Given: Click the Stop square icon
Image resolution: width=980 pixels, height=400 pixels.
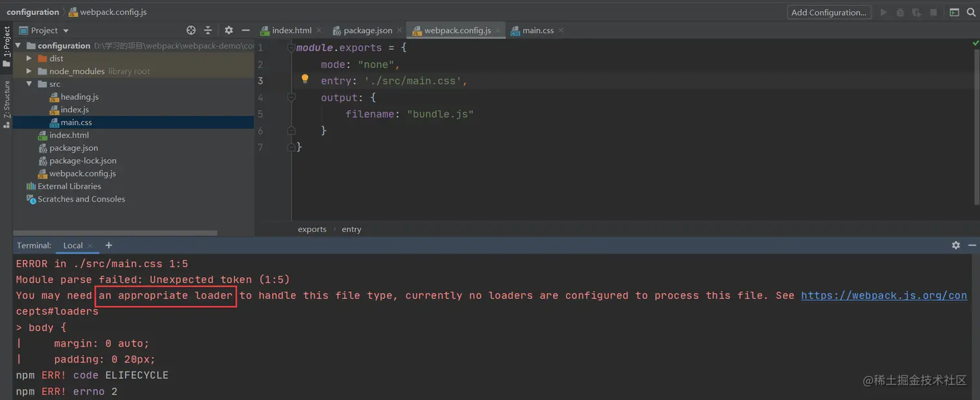Looking at the screenshot, I should click(934, 12).
